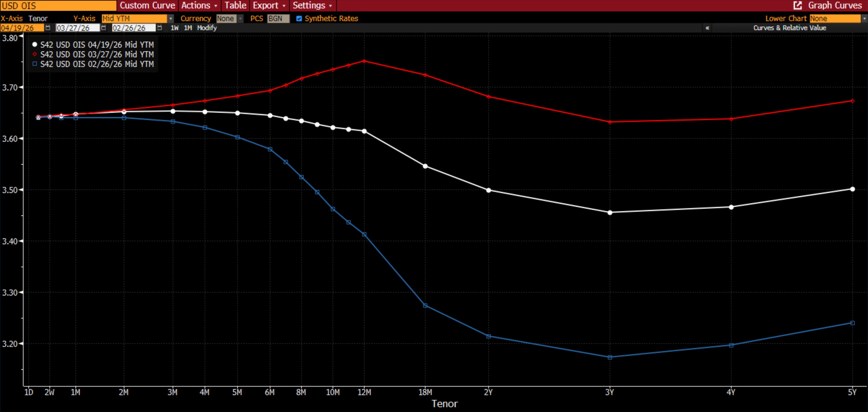Switch to the Table view
This screenshot has height=412, width=868.
(x=235, y=5)
